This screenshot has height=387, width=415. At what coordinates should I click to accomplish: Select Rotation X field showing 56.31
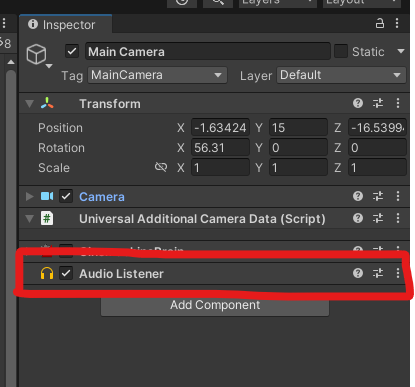[220, 148]
